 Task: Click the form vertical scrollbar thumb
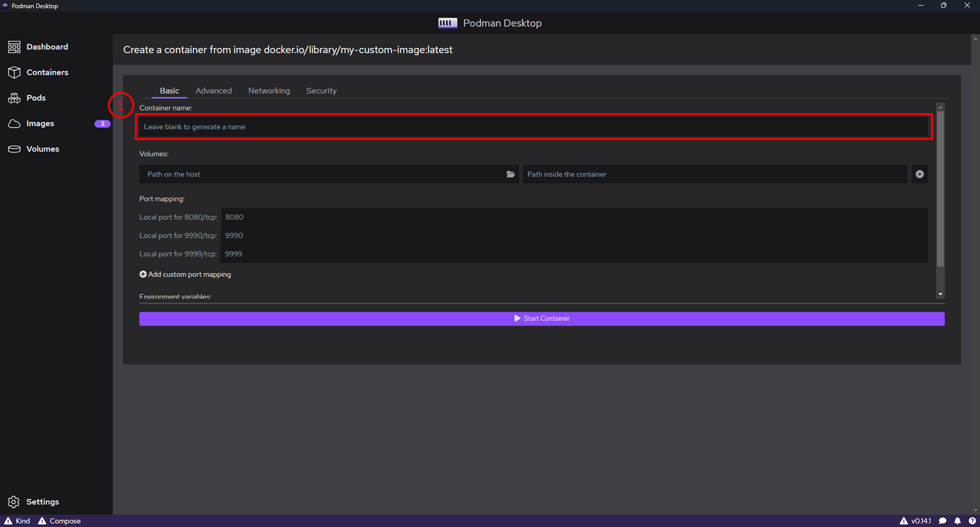940,189
